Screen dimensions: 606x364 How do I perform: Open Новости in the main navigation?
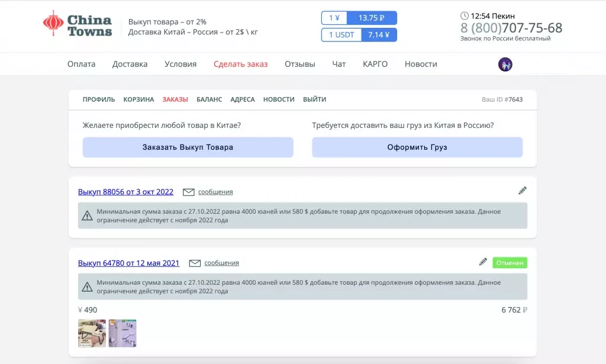[421, 64]
